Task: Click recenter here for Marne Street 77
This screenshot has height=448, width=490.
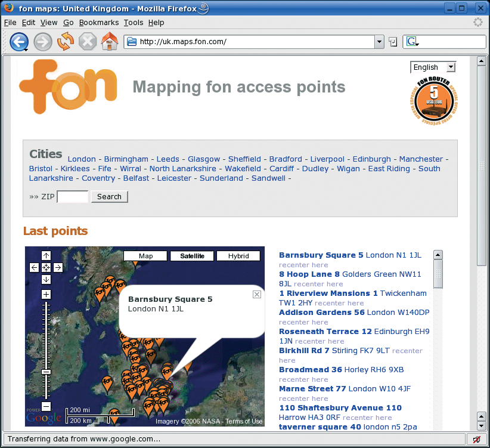Action: tap(303, 398)
